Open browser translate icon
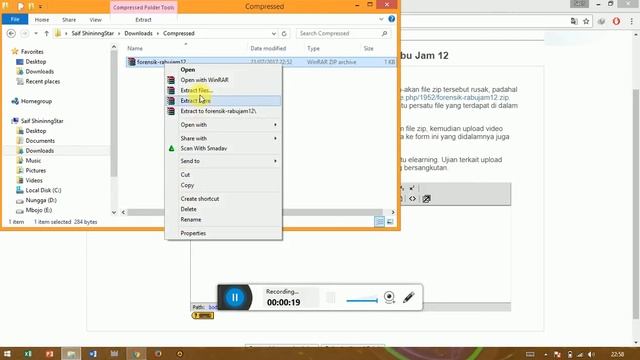Viewport: 640px width, 360px height. click(574, 21)
